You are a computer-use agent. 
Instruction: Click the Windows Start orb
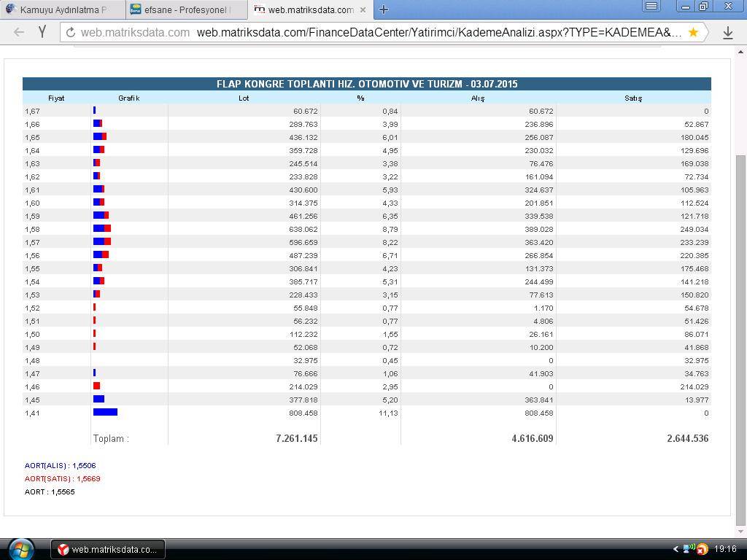[x=20, y=548]
